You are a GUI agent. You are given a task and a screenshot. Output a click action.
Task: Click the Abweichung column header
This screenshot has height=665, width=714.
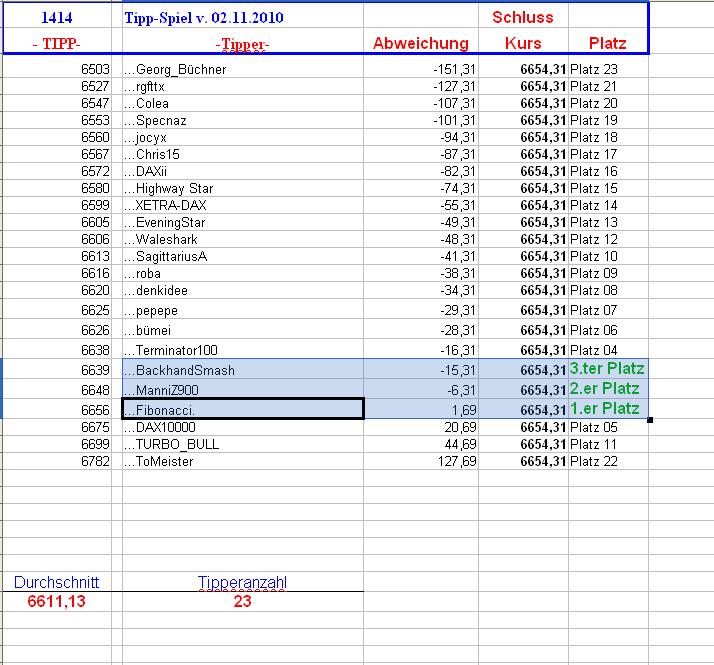coord(421,43)
